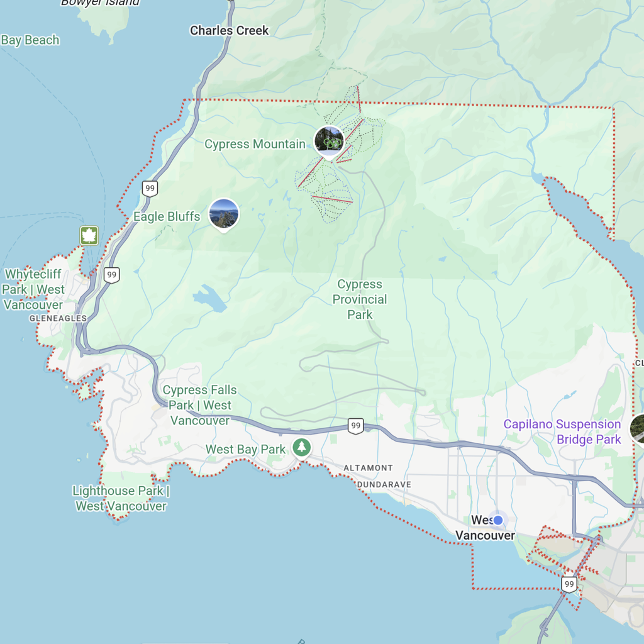Open the Cypress Mountain photo pin

pos(329,142)
